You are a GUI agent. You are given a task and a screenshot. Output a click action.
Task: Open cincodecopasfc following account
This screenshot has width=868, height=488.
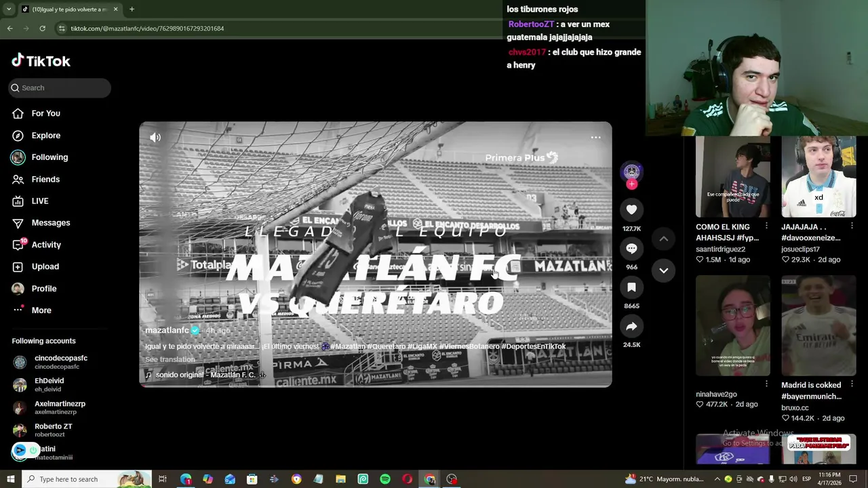[51, 362]
